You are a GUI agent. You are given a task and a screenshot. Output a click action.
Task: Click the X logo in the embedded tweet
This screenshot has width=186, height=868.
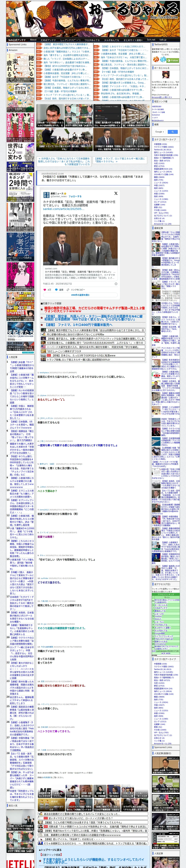pyautogui.click(x=116, y=193)
